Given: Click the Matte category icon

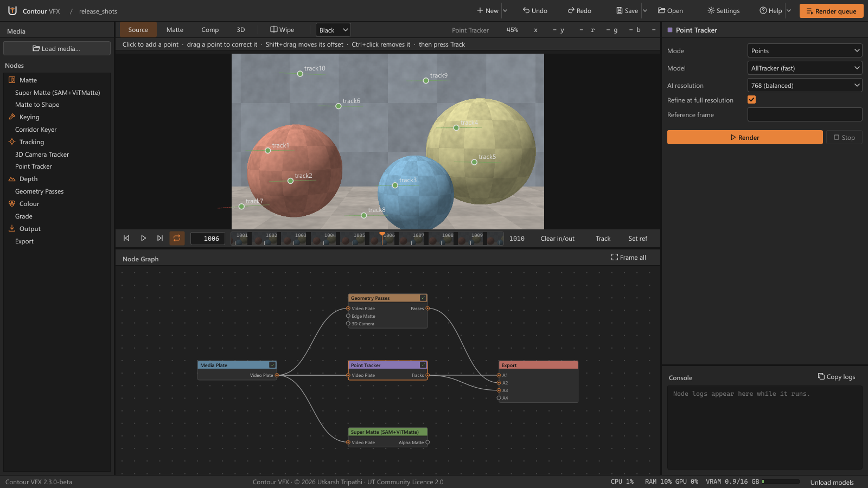Looking at the screenshot, I should coord(12,80).
